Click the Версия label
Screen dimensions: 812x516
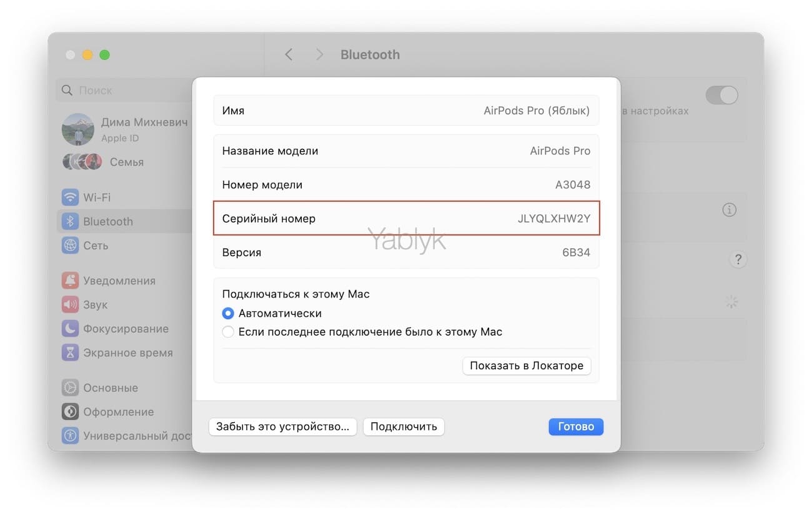click(242, 252)
